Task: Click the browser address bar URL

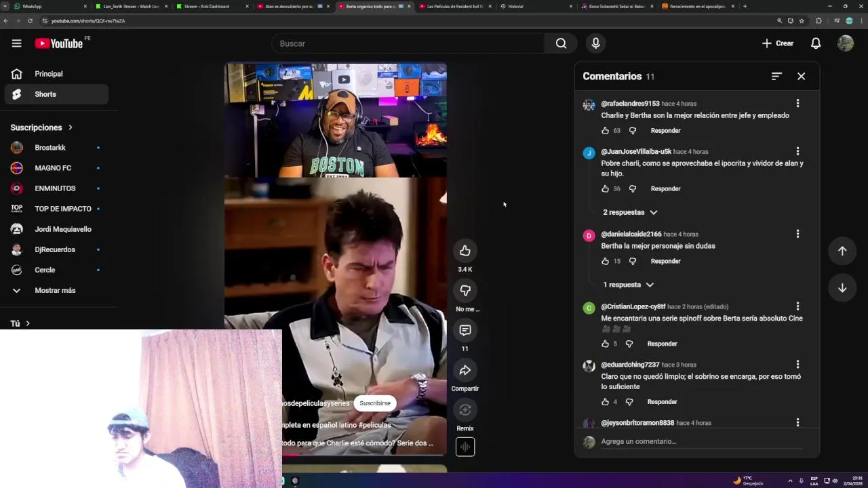Action: (88, 21)
